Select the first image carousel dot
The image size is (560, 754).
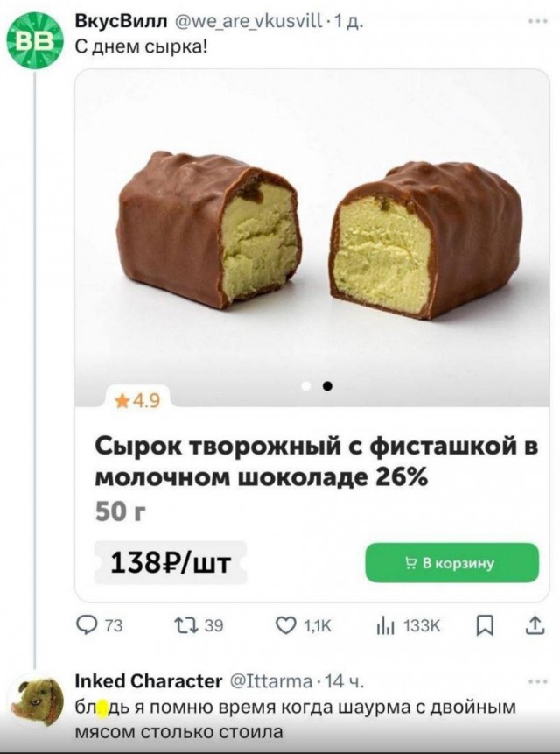pos(306,384)
